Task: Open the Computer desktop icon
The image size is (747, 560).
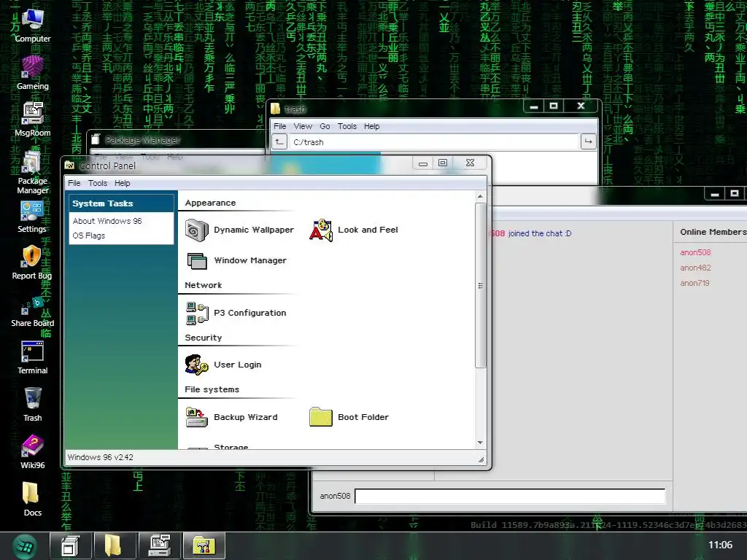Action: tap(32, 26)
